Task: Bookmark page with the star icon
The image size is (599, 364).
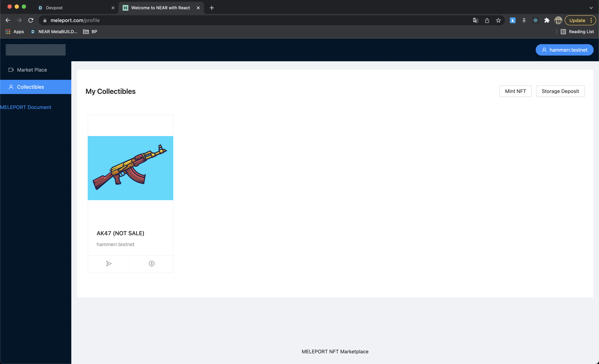Action: click(498, 20)
